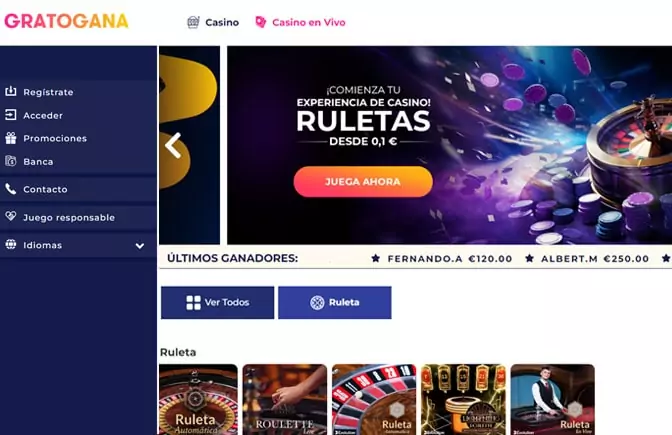Click the Juego responsable heart icon
The image size is (672, 435).
(x=11, y=216)
